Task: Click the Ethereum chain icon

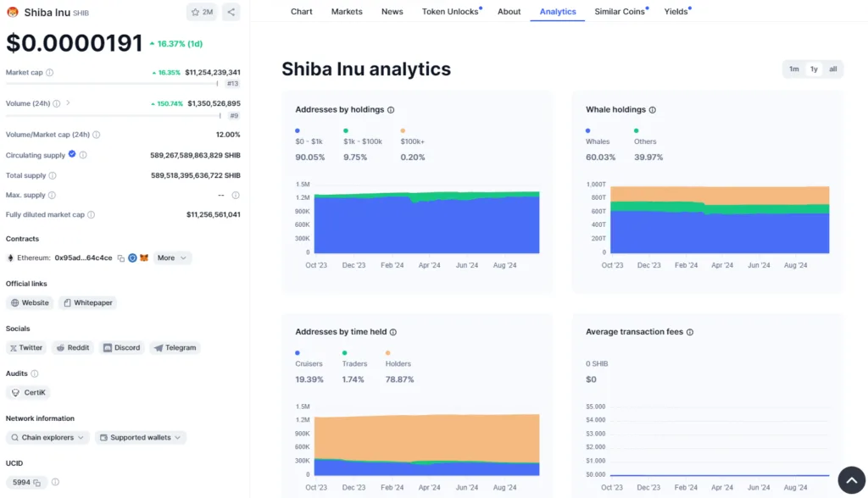Action: (x=10, y=257)
